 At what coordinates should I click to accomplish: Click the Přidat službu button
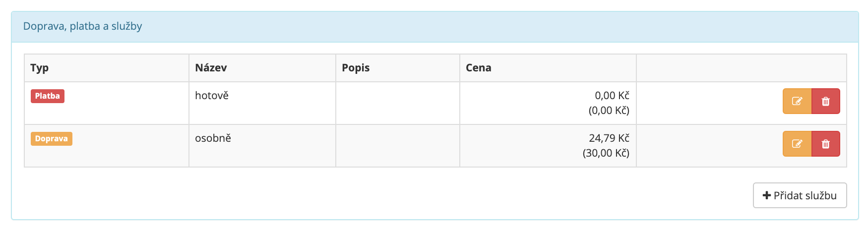pyautogui.click(x=800, y=195)
